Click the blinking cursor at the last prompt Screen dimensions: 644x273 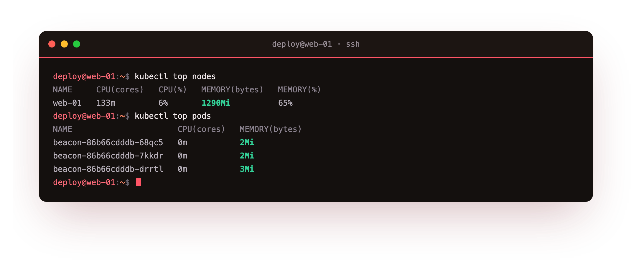click(139, 182)
